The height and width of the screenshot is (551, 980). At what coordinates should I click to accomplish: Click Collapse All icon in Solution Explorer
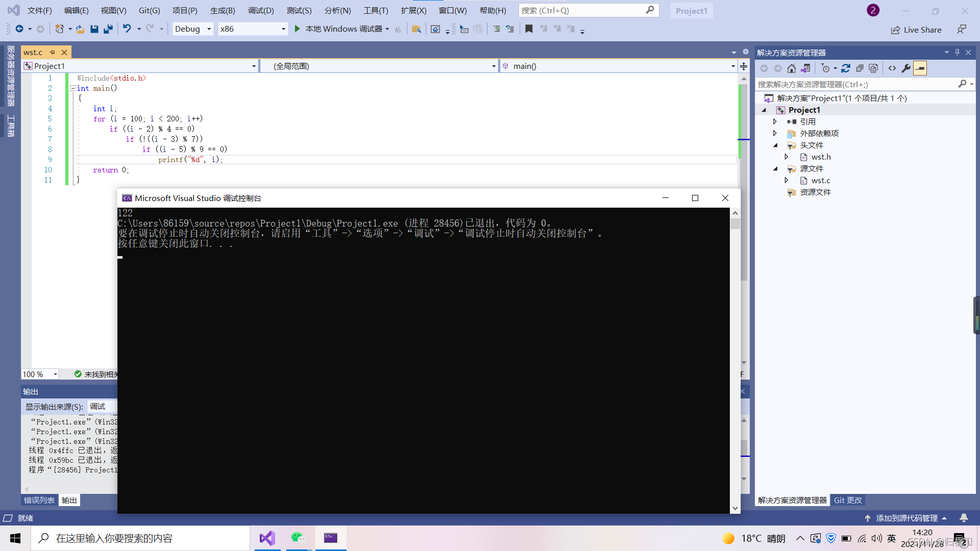pyautogui.click(x=860, y=68)
